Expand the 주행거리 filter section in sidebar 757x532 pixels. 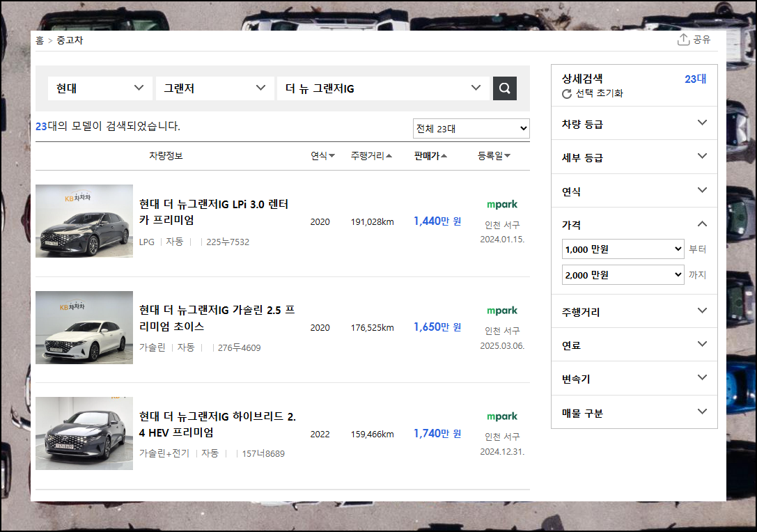pyautogui.click(x=634, y=311)
